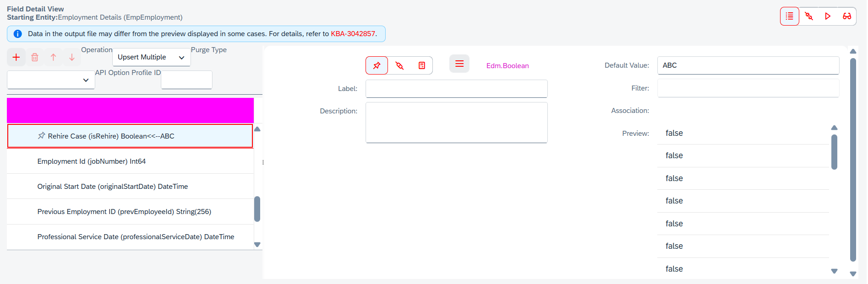Move field up with arrow icon

point(53,57)
